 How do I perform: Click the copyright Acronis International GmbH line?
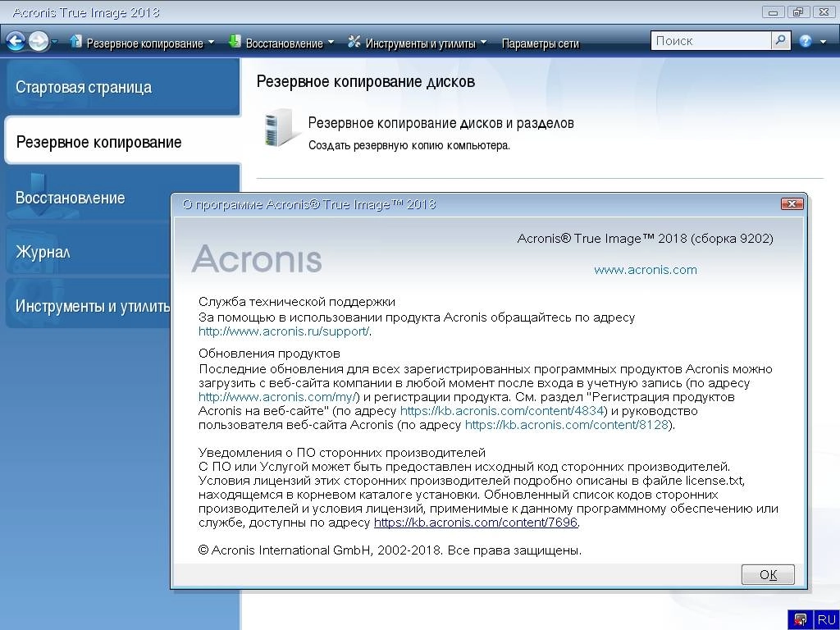(390, 550)
